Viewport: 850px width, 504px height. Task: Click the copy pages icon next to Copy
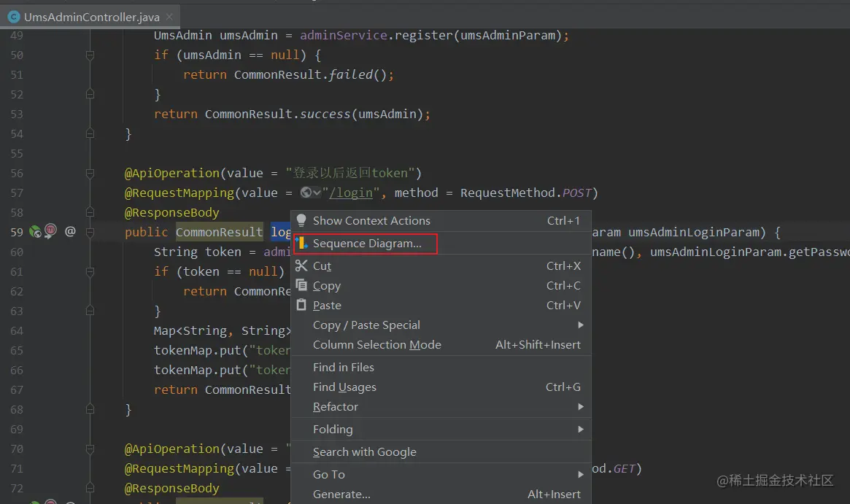click(301, 285)
